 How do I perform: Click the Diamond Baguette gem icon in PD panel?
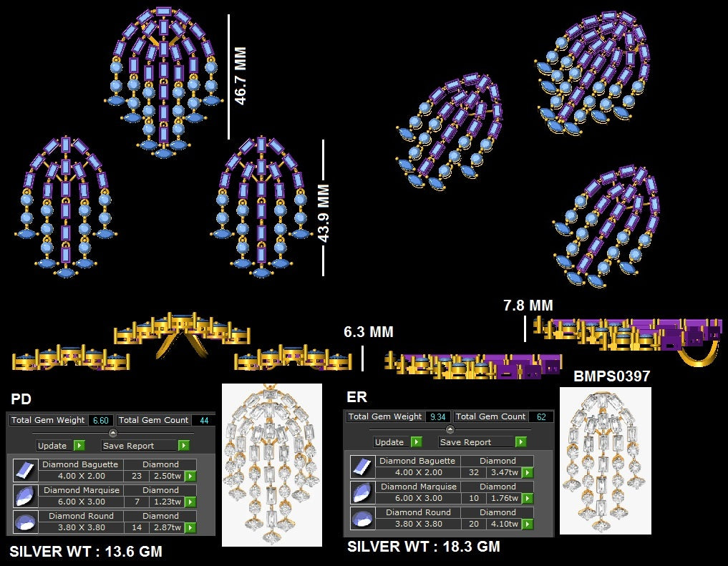[x=24, y=470]
